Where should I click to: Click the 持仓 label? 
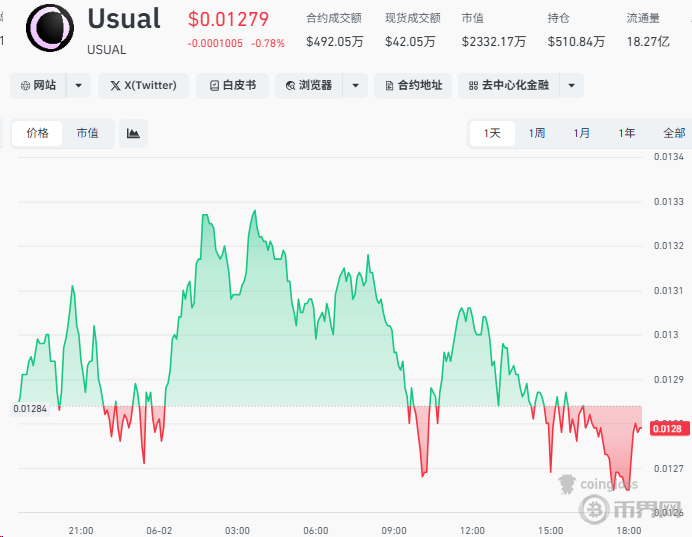[x=559, y=18]
